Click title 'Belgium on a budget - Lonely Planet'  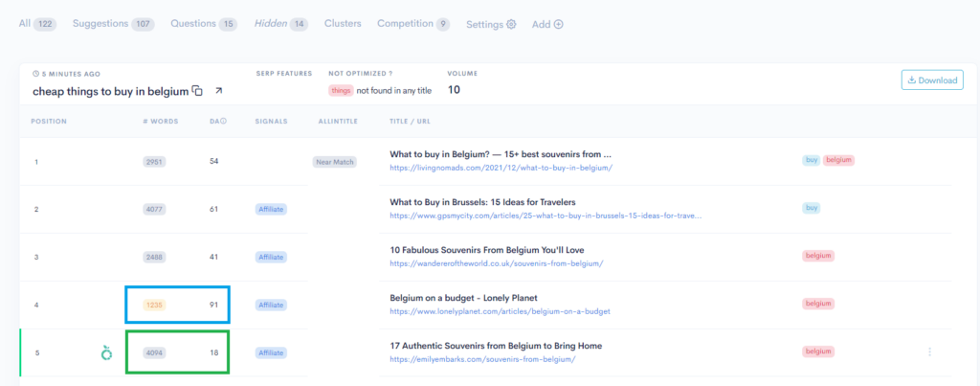click(463, 298)
